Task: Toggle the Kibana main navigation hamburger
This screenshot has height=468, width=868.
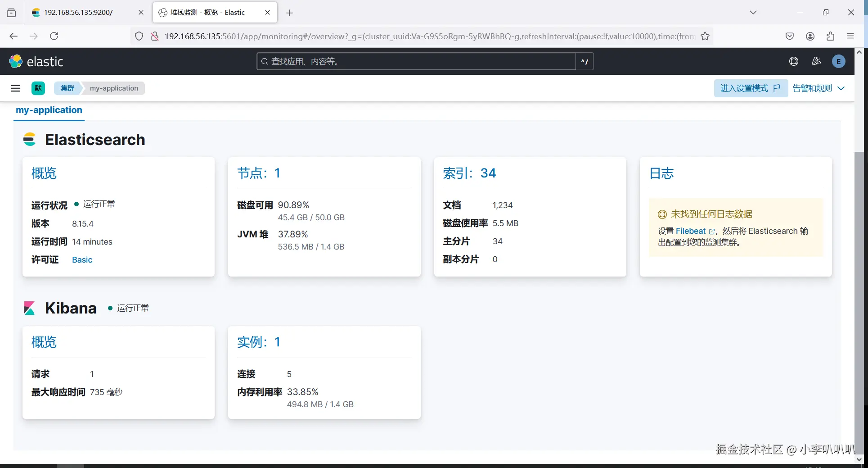Action: click(x=16, y=88)
